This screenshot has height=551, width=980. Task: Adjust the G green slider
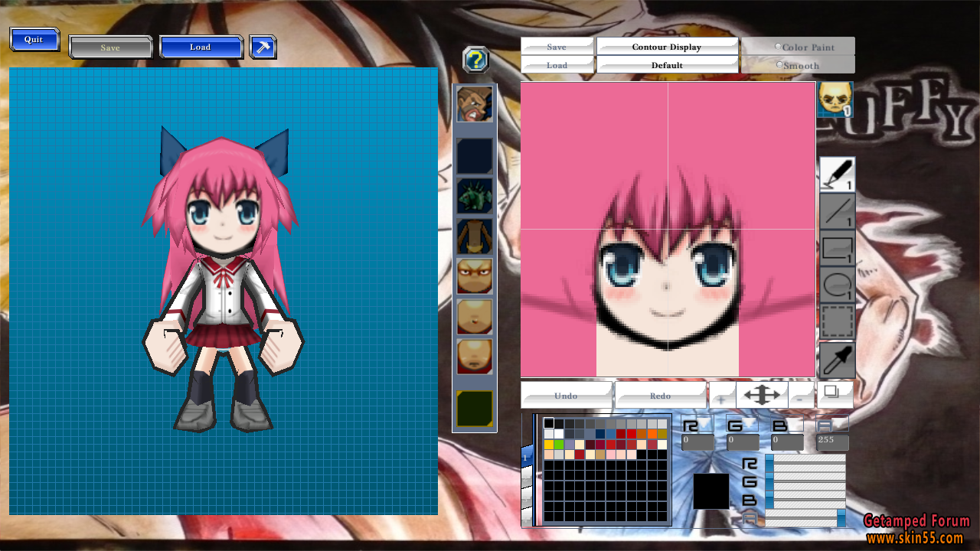(x=805, y=481)
